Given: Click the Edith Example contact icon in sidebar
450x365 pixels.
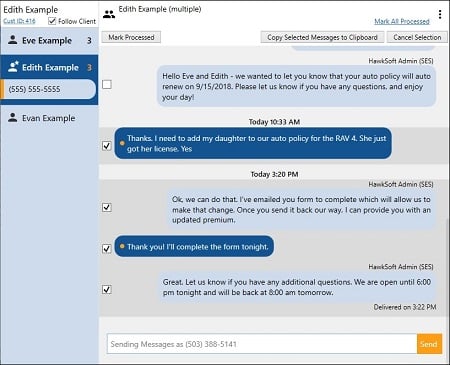Looking at the screenshot, I should coord(13,67).
